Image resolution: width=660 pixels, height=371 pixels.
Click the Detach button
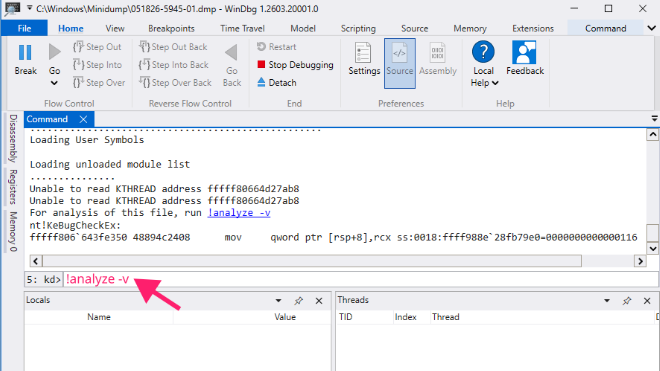(x=277, y=83)
